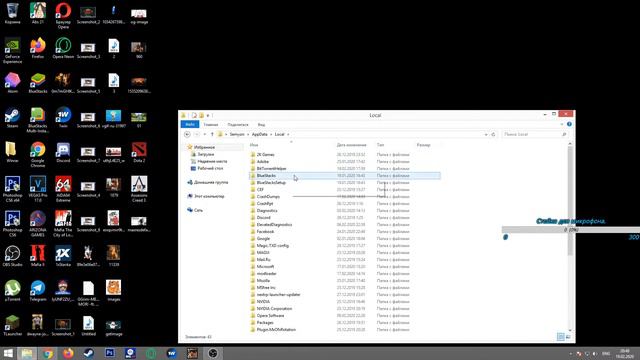Select the NVIDIA Corporation folder row
The image size is (640, 360).
point(345,309)
